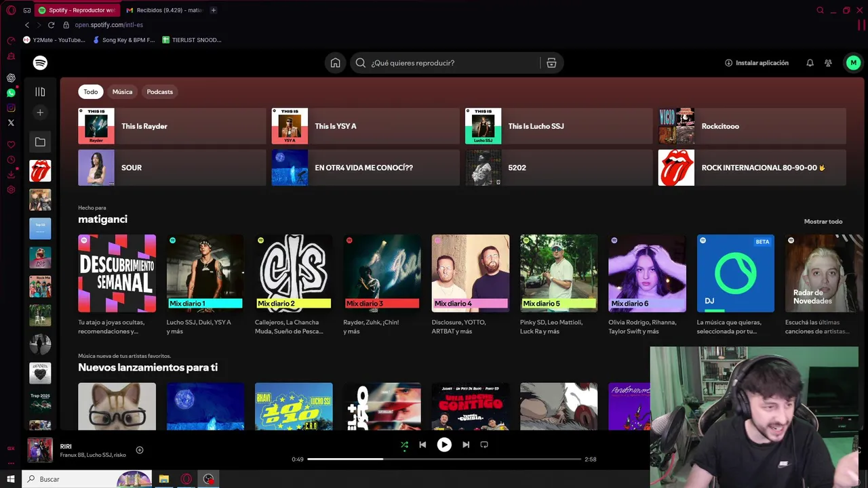Open Trap 2025 playlist in sidebar
Viewport: 868px width, 488px height.
[40, 401]
